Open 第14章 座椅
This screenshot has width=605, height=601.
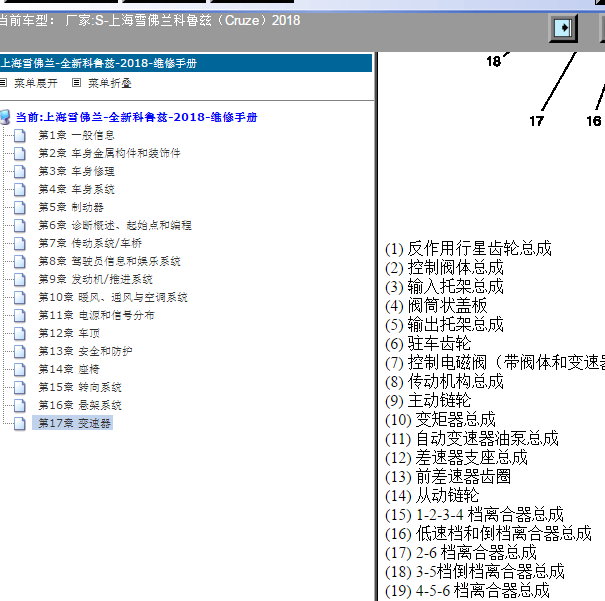[69, 369]
